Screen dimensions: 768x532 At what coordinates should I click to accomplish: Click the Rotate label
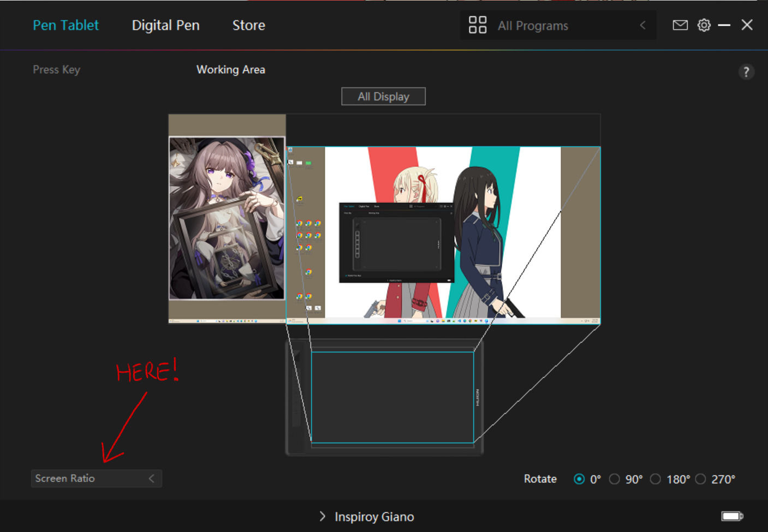pyautogui.click(x=540, y=479)
